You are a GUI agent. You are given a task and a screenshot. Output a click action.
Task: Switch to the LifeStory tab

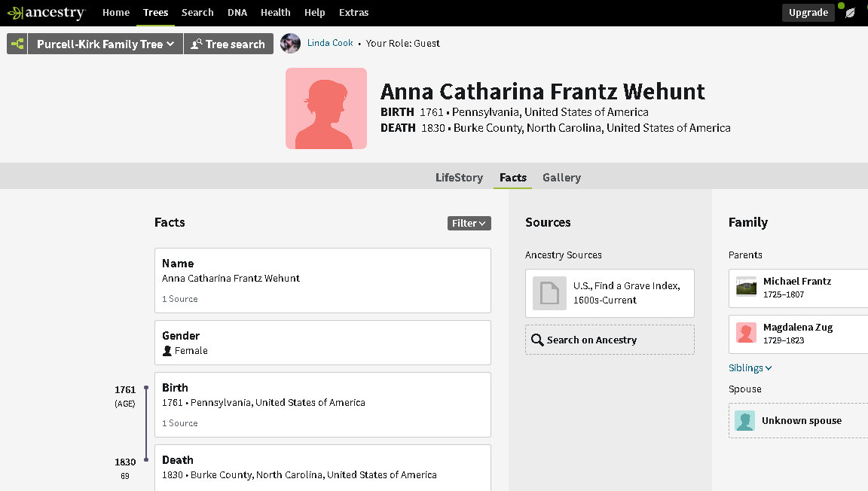pyautogui.click(x=459, y=178)
